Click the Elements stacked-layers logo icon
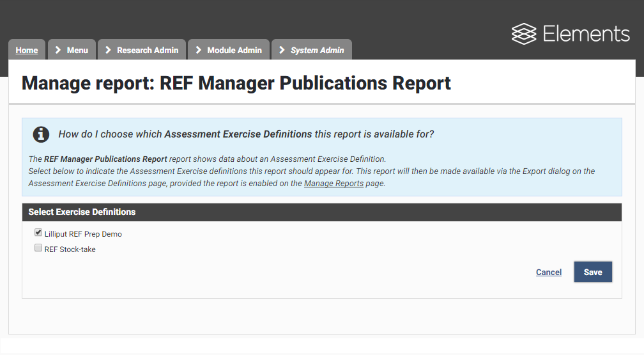 524,34
